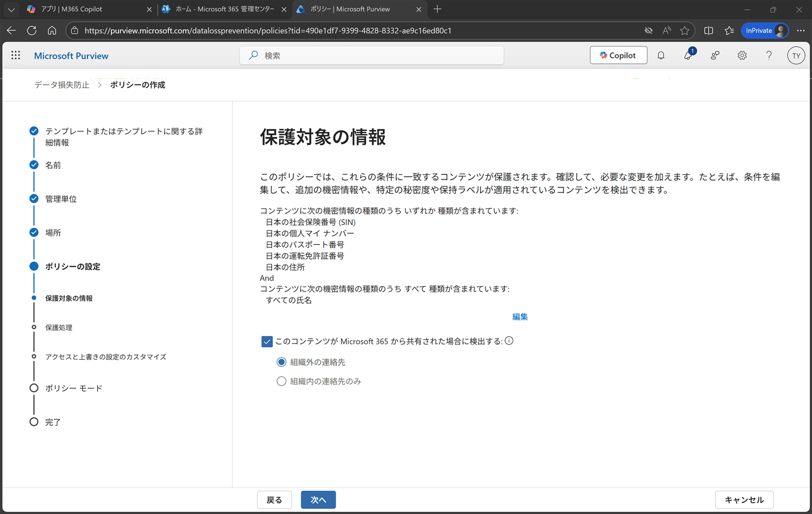Click the 日本のパスポート番号 text
Image resolution: width=812 pixels, height=514 pixels.
point(305,245)
